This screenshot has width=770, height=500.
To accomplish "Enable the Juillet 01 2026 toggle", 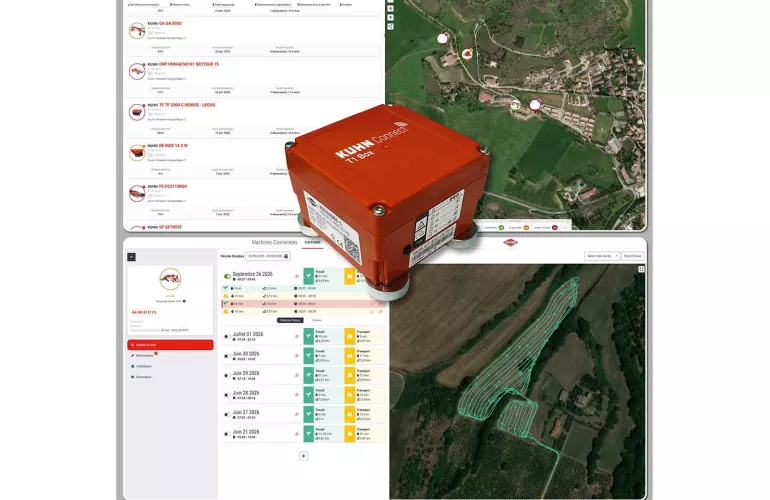I will pyautogui.click(x=227, y=336).
